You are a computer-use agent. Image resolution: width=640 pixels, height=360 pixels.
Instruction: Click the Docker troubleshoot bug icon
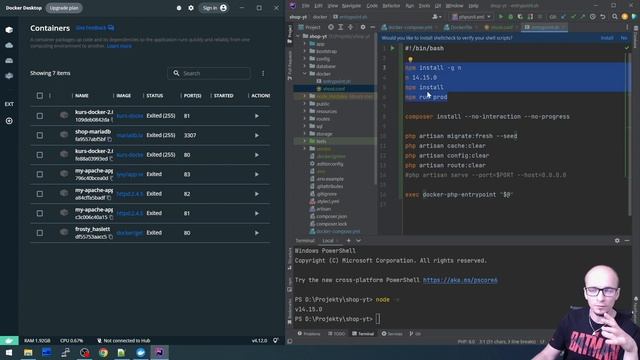179,8
